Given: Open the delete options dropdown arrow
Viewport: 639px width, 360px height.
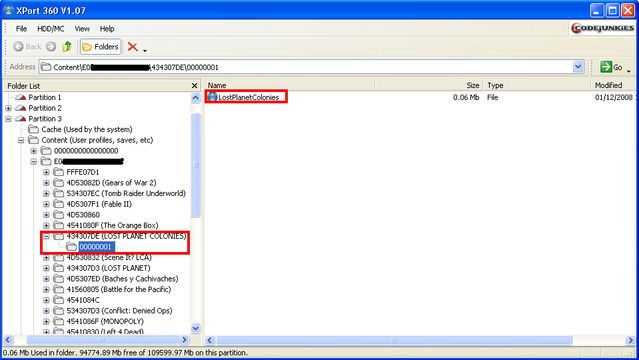Looking at the screenshot, I should point(145,50).
